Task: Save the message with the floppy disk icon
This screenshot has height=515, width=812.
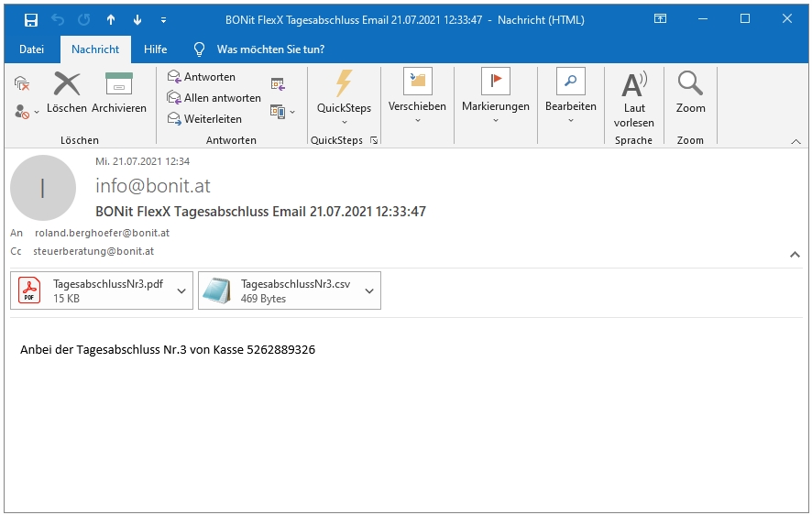Action: 31,20
